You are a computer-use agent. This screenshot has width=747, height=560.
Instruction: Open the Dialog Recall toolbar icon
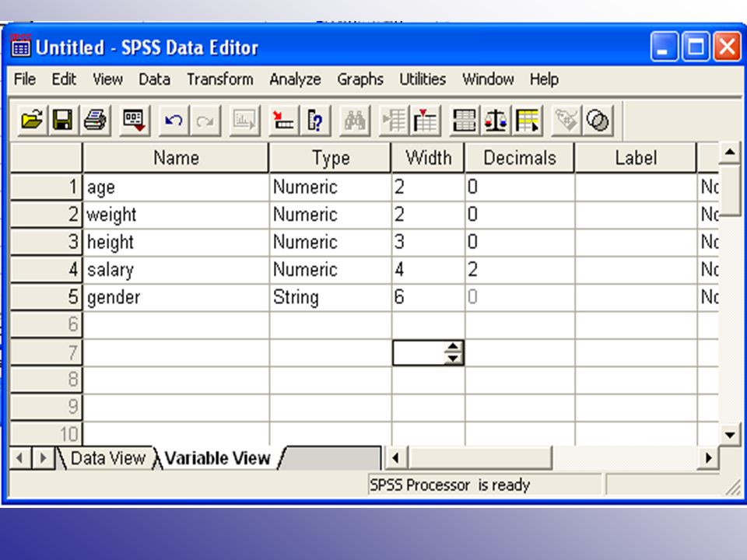pos(135,120)
